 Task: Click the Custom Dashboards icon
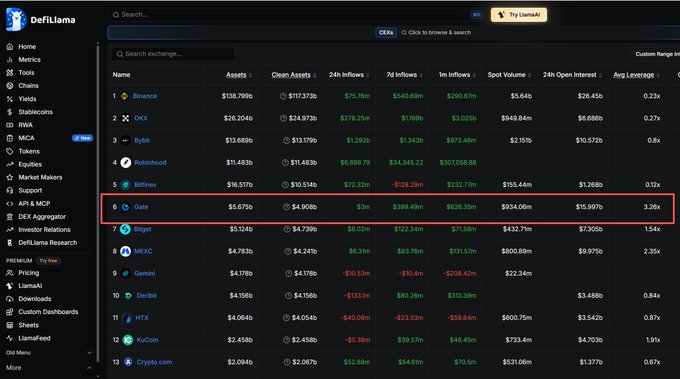tap(10, 312)
